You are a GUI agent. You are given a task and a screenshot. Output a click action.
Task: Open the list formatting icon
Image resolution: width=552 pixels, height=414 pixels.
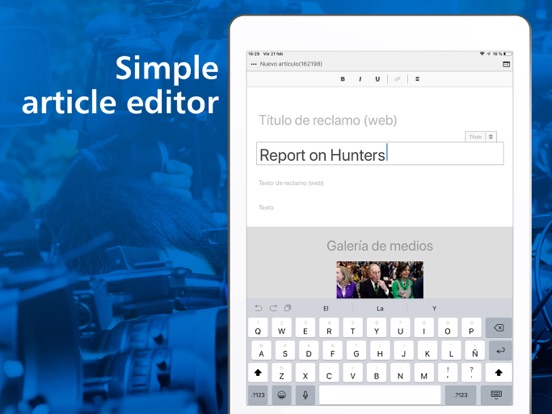click(x=417, y=79)
